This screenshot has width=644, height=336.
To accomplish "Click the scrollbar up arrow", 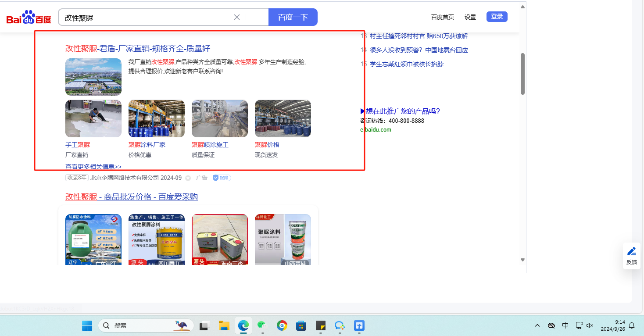I will tap(522, 7).
